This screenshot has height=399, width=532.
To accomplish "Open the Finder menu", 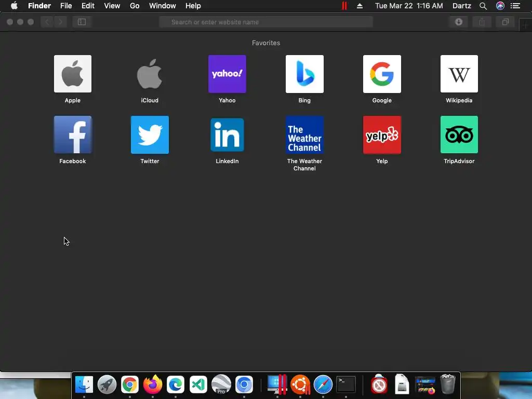I will (x=39, y=6).
